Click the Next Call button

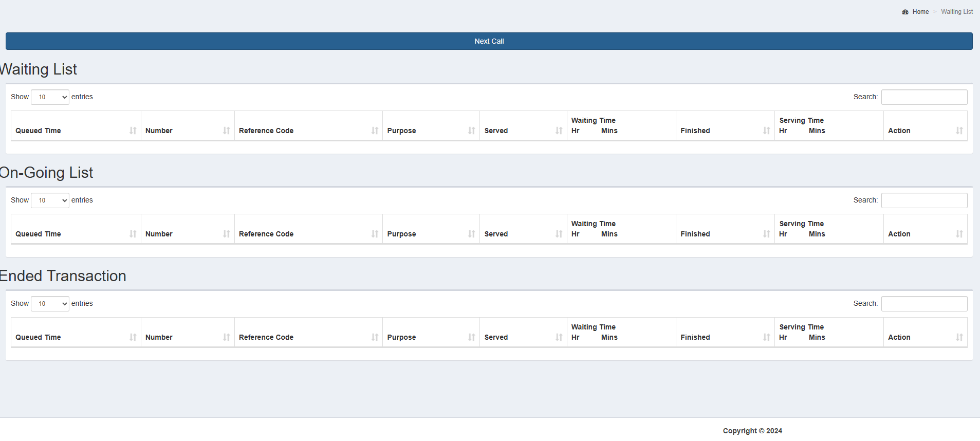point(489,41)
